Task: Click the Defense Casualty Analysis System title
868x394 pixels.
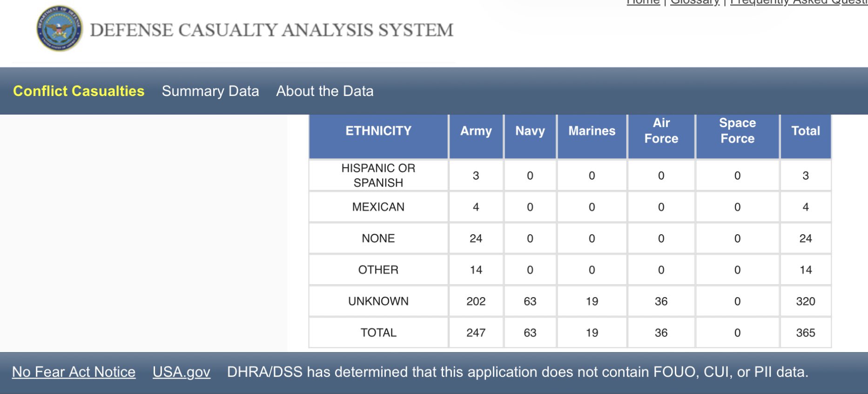Action: (x=271, y=30)
